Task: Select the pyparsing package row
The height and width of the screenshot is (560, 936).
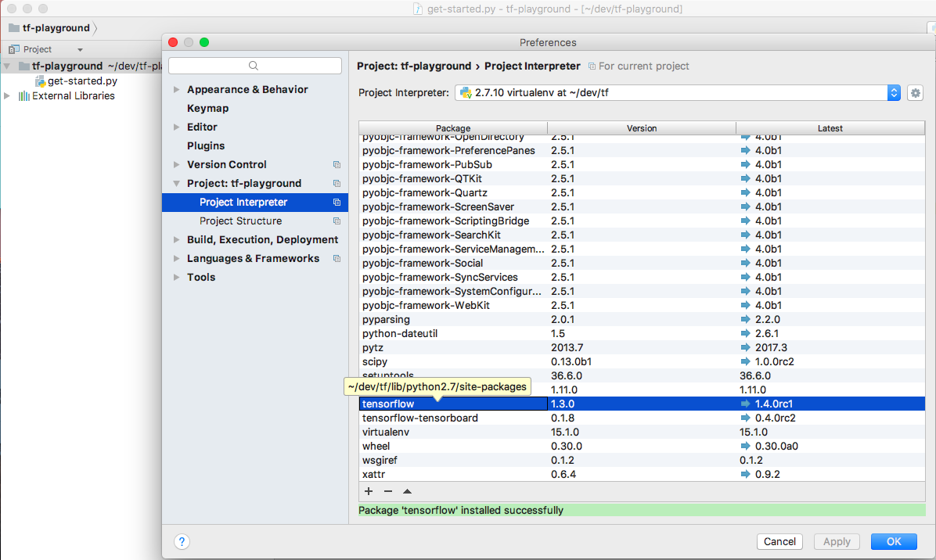Action: (642, 320)
